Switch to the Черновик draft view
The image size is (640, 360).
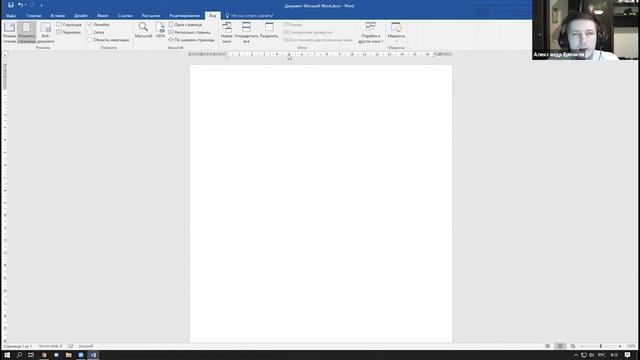pyautogui.click(x=69, y=32)
